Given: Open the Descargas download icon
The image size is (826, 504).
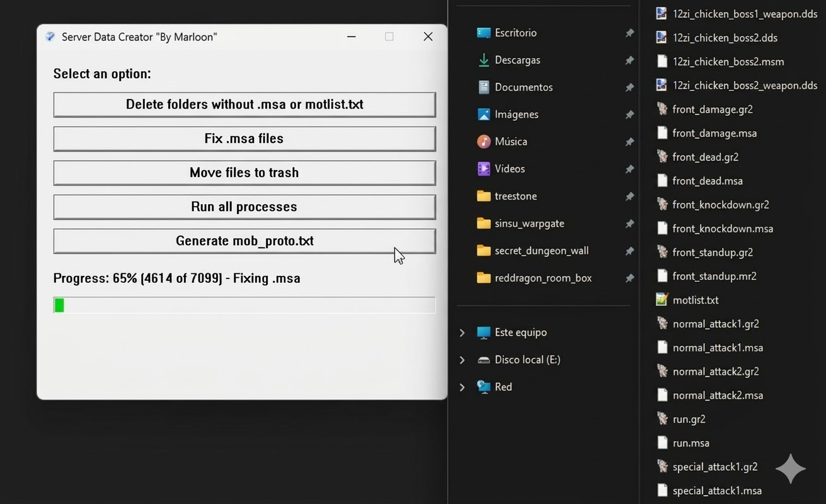Looking at the screenshot, I should pyautogui.click(x=483, y=60).
